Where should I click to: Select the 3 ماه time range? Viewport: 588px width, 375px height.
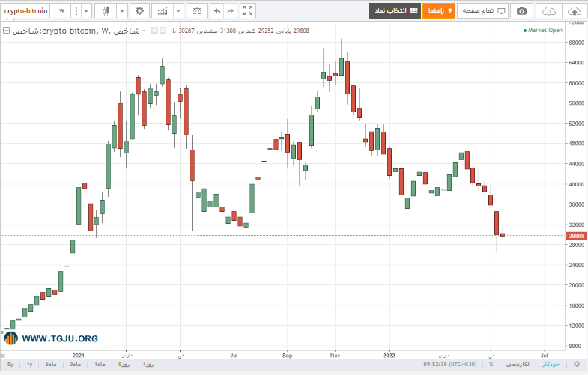(x=75, y=364)
